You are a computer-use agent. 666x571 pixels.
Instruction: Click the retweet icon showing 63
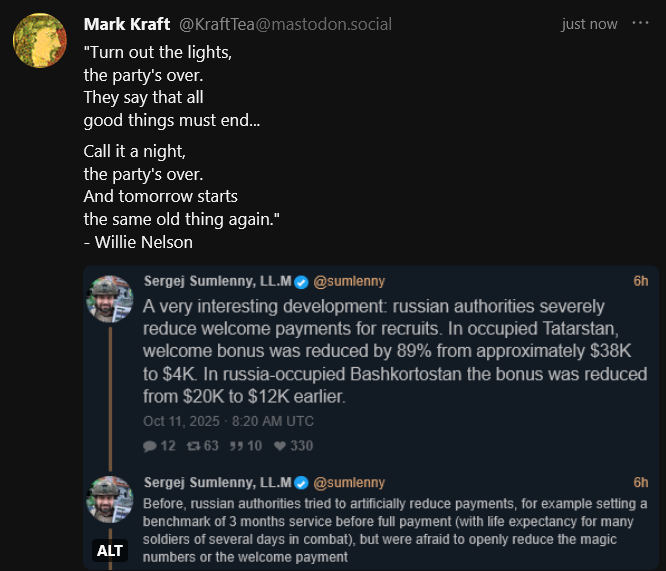(x=194, y=446)
